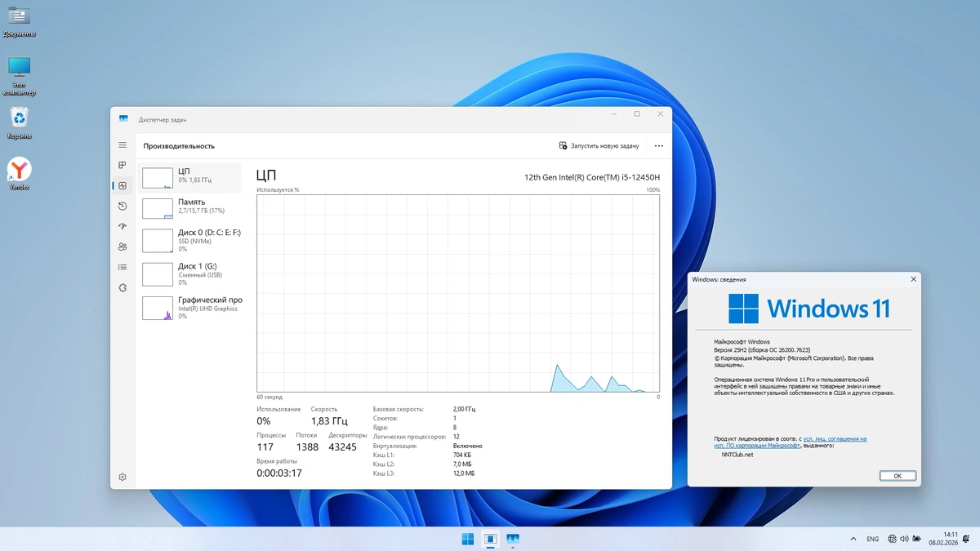Click the network globe tray icon
The height and width of the screenshot is (551, 980).
892,539
